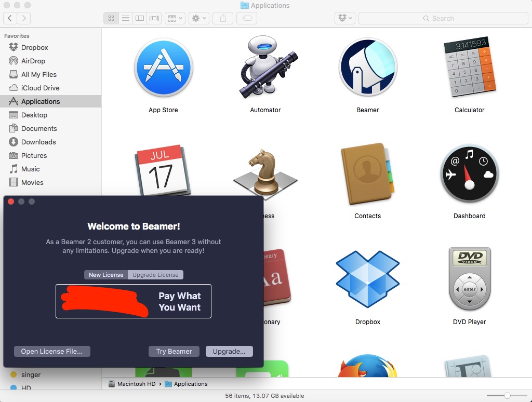Select the Dictionary app icon
Image resolution: width=532 pixels, height=402 pixels.
coord(277,277)
